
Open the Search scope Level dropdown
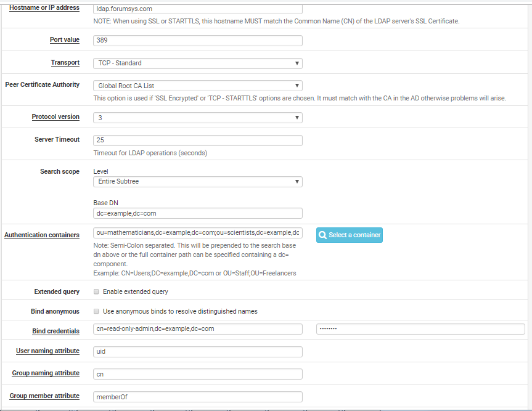197,181
